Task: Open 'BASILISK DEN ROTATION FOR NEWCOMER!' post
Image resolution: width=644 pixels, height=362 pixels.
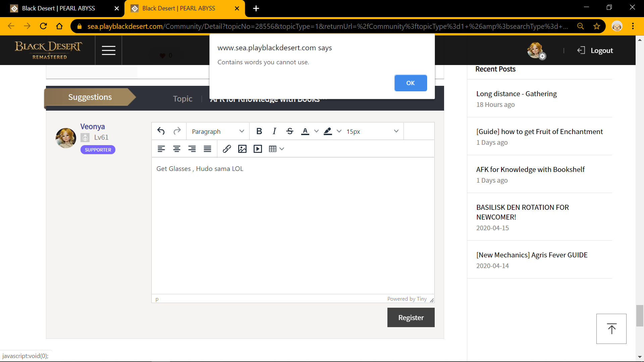Action: pyautogui.click(x=522, y=212)
